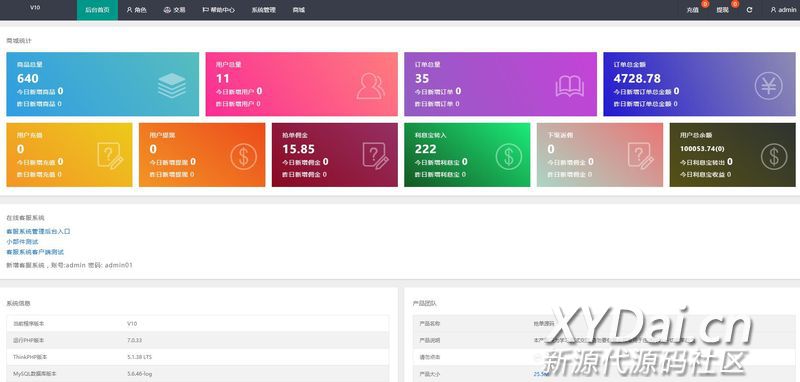Click the 充值 notification button with badge
800x382 pixels.
(x=694, y=10)
